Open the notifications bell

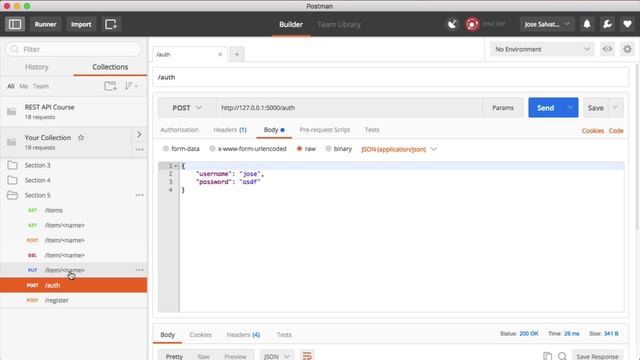point(587,24)
